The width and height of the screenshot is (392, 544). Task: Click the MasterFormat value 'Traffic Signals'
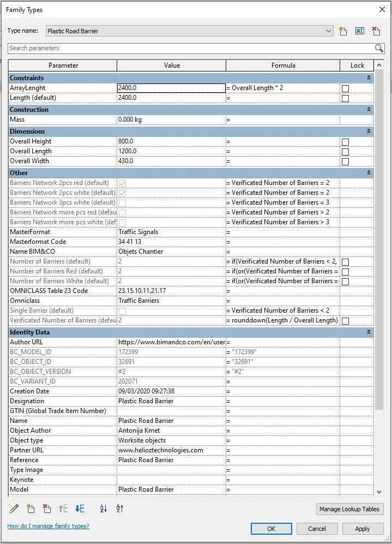138,232
